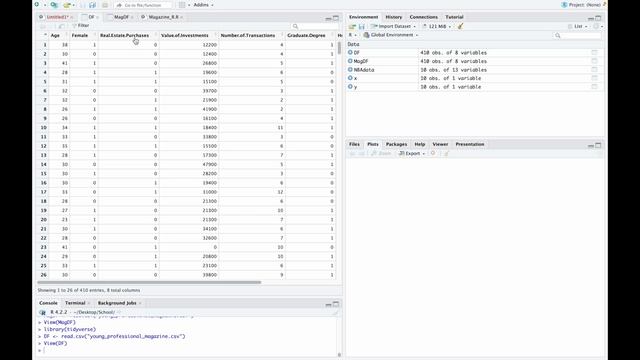Open the dropdown arrow next to New File

(x=44, y=5)
